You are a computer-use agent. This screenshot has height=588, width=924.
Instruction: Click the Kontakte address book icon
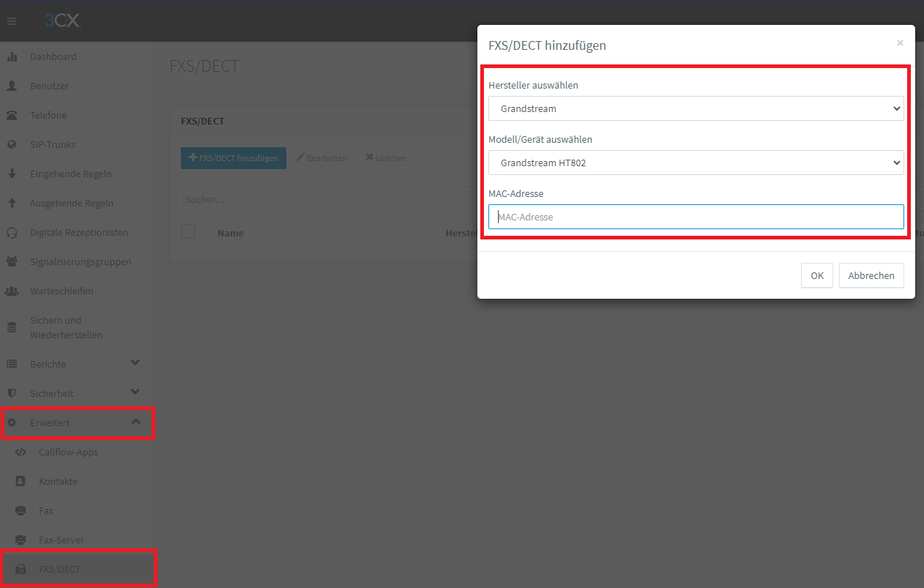[x=21, y=481]
